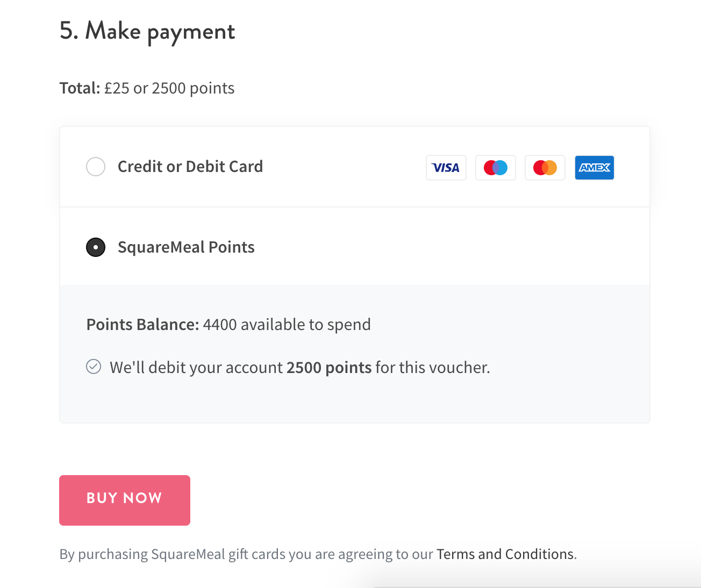The width and height of the screenshot is (701, 588).
Task: Click the Amex card logo
Action: 594,168
